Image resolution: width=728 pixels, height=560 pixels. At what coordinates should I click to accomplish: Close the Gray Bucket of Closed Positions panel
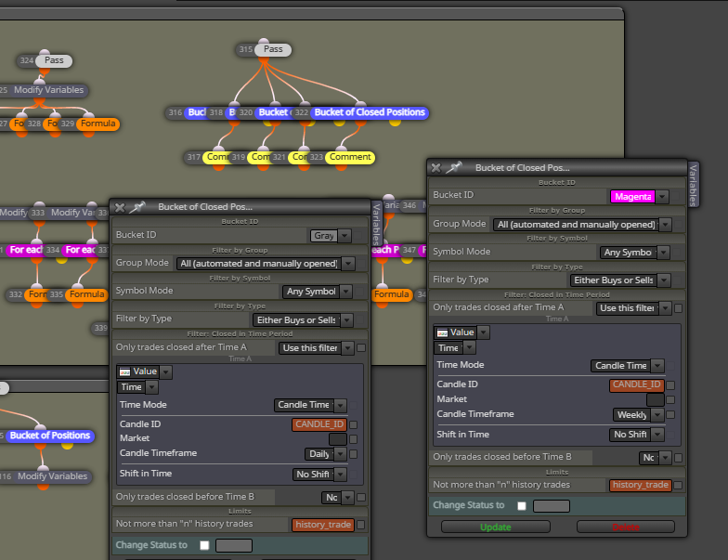pos(120,208)
